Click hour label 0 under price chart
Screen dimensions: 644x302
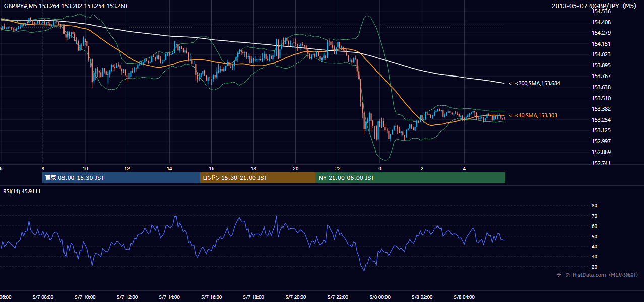pyautogui.click(x=380, y=168)
